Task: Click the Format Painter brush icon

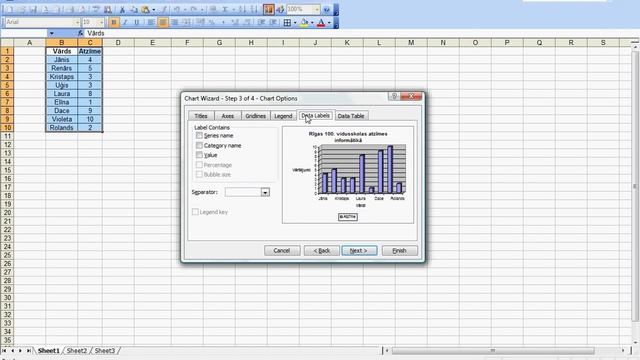Action: pos(164,9)
